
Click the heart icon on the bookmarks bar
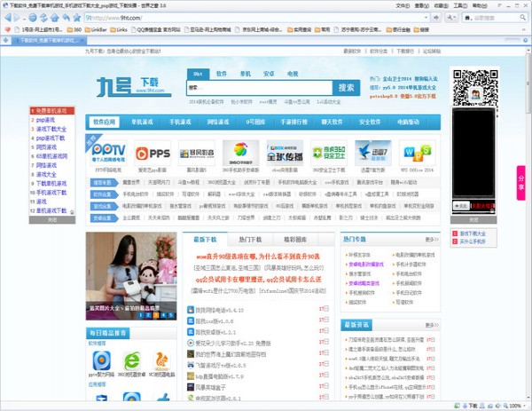(x=7, y=29)
